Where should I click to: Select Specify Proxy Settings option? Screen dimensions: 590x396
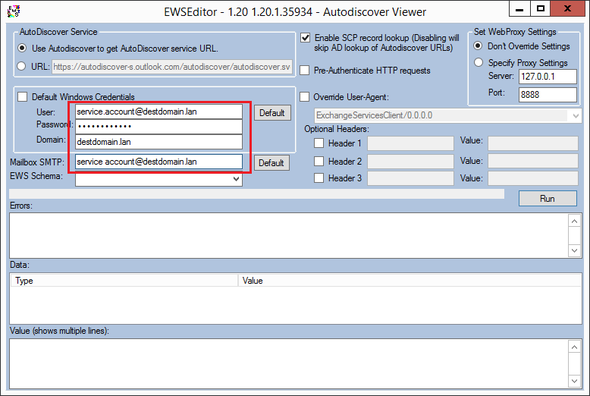point(478,62)
